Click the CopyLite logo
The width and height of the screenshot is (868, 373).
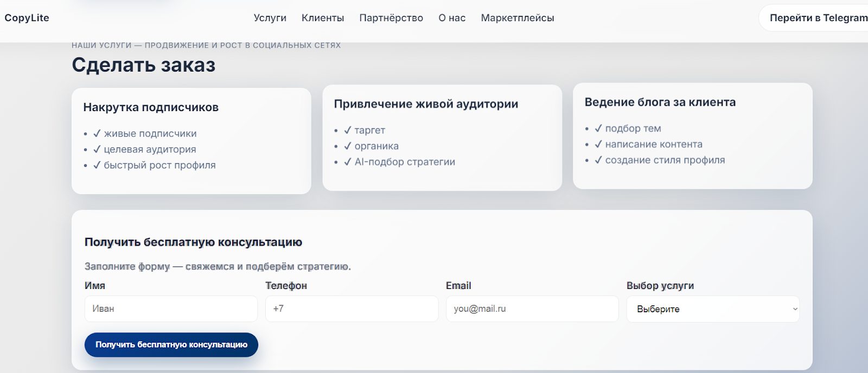pos(27,18)
